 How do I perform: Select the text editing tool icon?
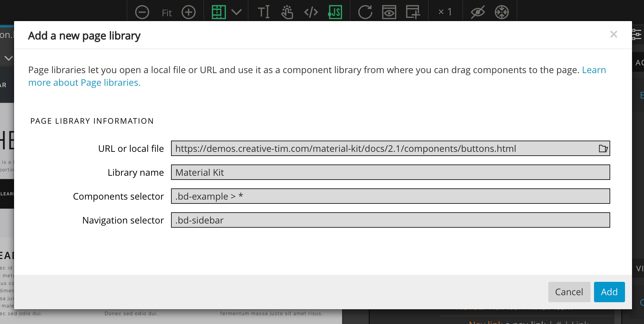tap(264, 12)
